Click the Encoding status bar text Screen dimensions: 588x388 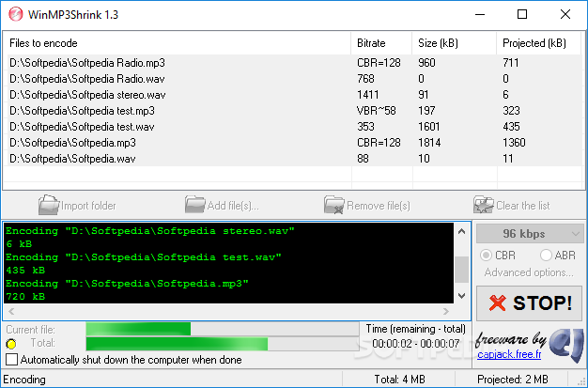pos(24,380)
